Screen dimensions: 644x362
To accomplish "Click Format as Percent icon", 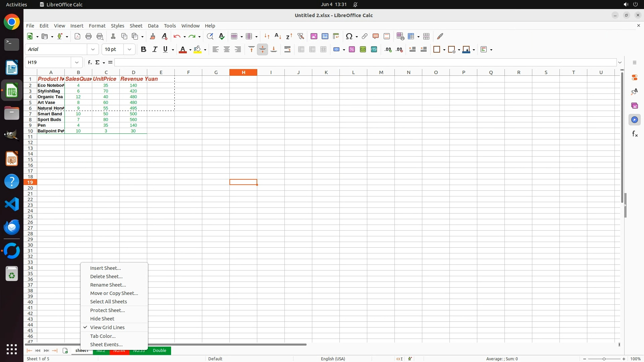I will pos(352,50).
